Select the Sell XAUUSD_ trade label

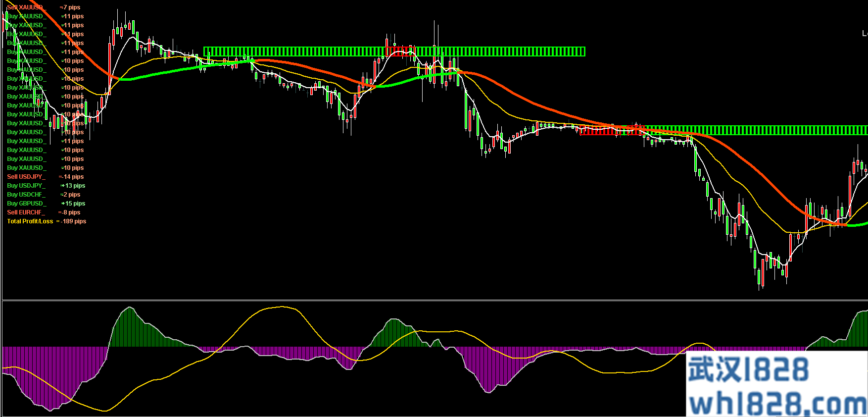click(26, 7)
